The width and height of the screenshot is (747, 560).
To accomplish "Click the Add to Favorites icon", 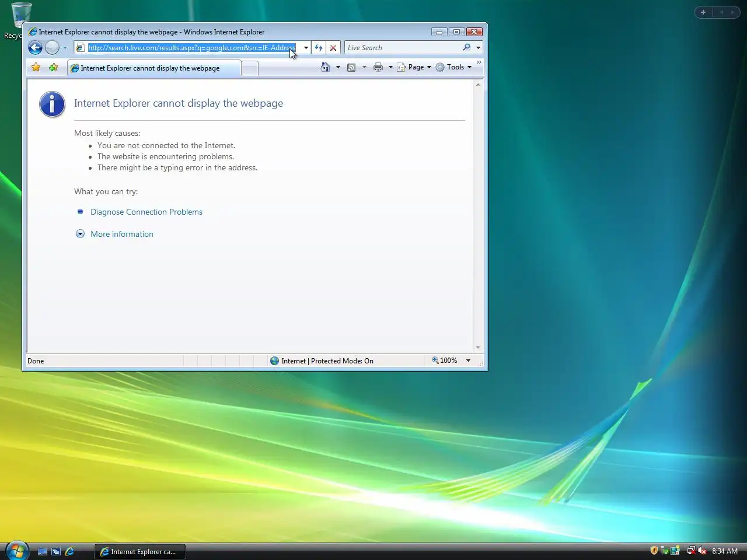I will (x=53, y=68).
